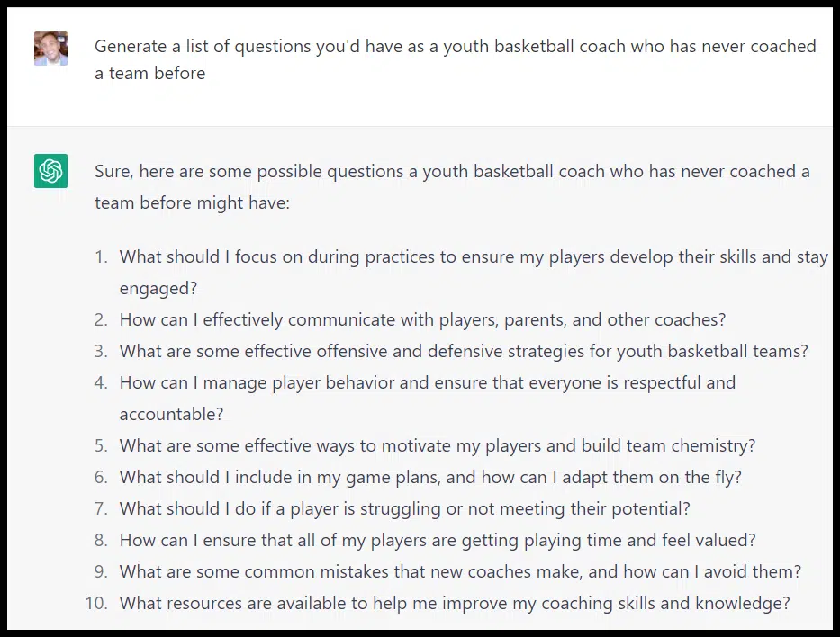The image size is (840, 637).
Task: Click the list number 3 marker
Action: (x=101, y=351)
